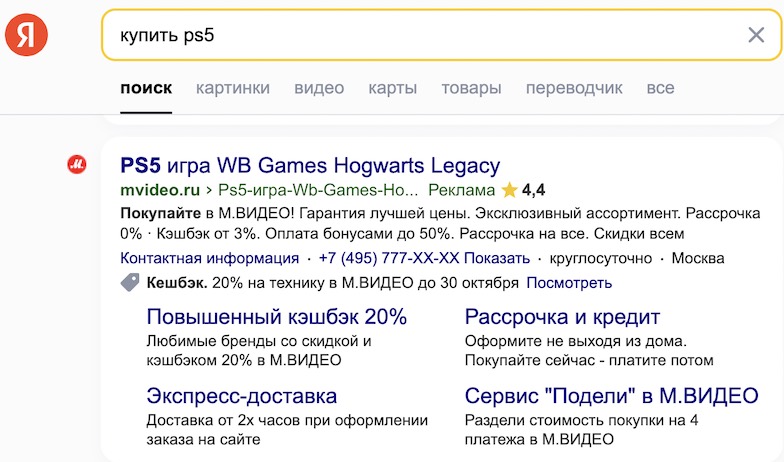Click Раздели стоимость покупки на 4 description
The height and width of the screenshot is (462, 784).
[x=582, y=430]
